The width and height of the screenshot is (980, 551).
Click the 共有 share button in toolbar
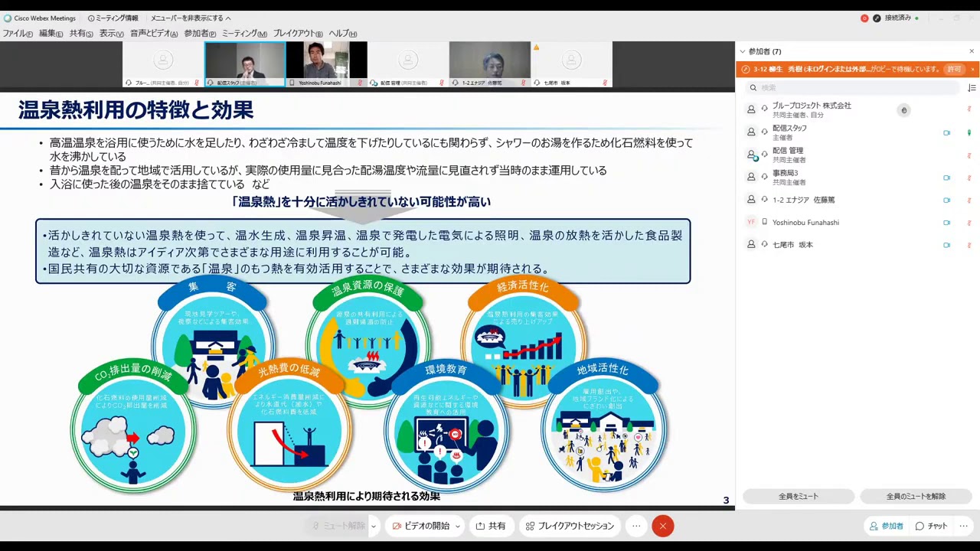tap(491, 526)
